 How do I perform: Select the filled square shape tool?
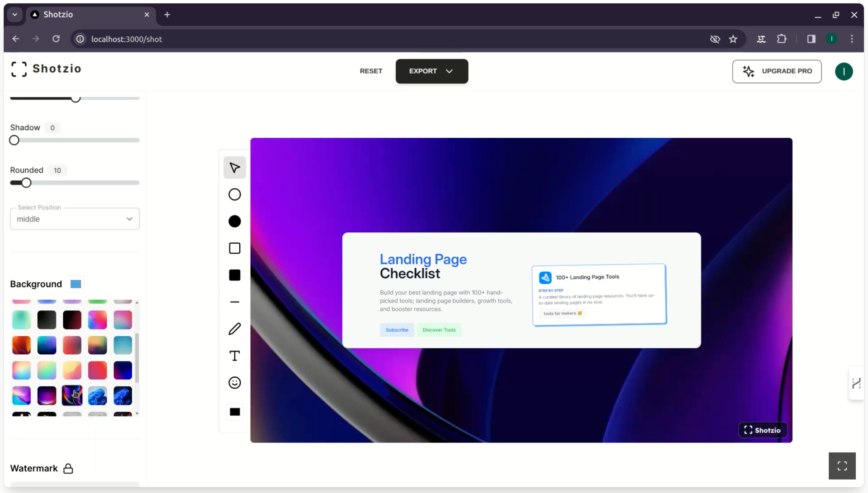(234, 275)
